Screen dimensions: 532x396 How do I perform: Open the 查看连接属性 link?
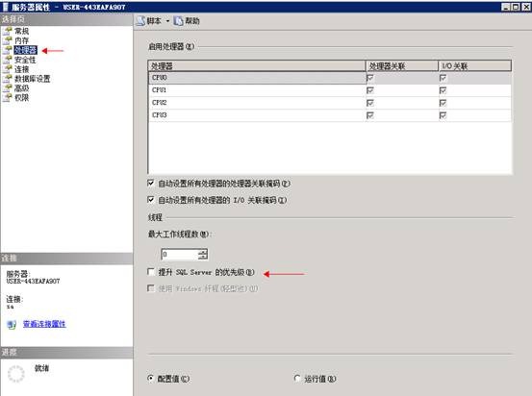44,324
